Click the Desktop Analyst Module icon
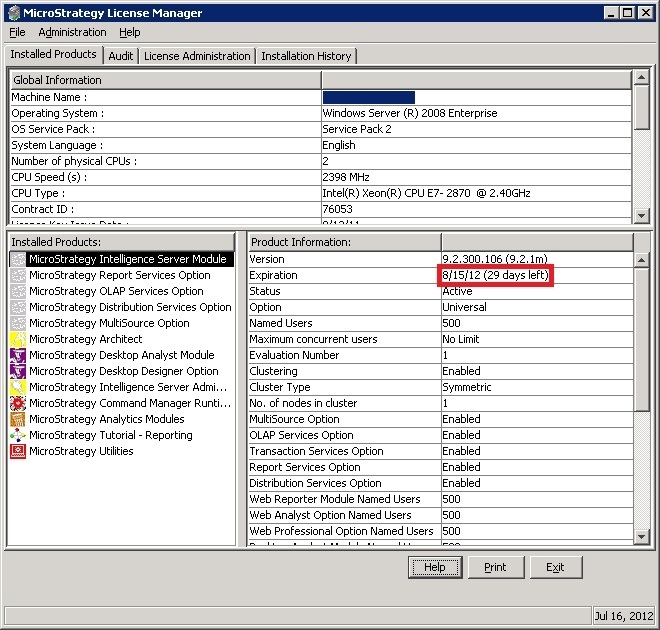 coord(18,355)
